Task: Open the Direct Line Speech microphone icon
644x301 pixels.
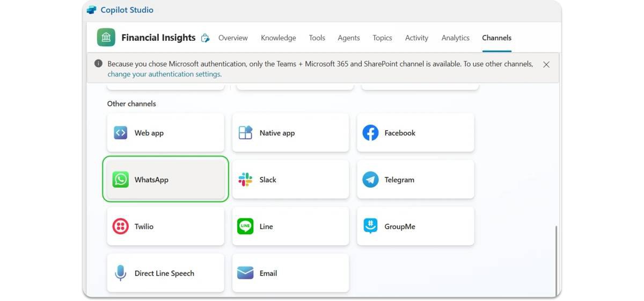Action: tap(121, 273)
